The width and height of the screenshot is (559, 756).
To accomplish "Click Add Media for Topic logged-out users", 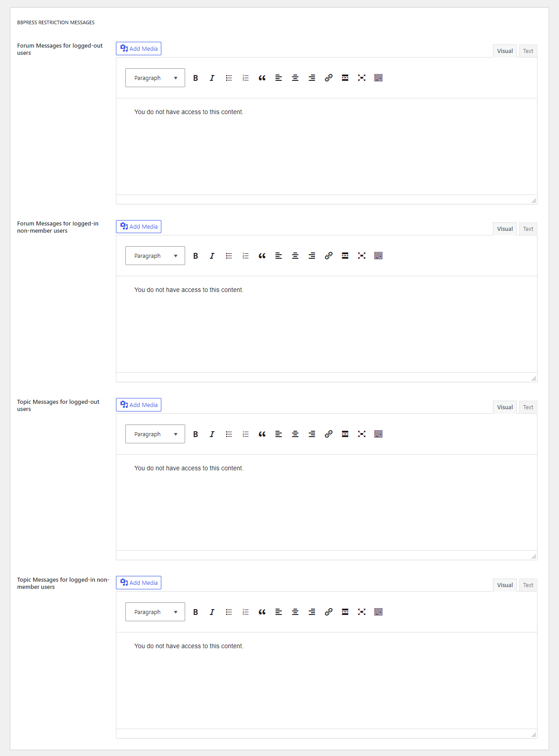I will (x=138, y=405).
